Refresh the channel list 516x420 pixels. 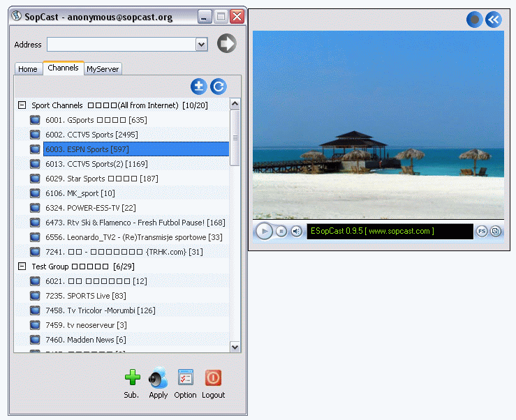click(219, 87)
